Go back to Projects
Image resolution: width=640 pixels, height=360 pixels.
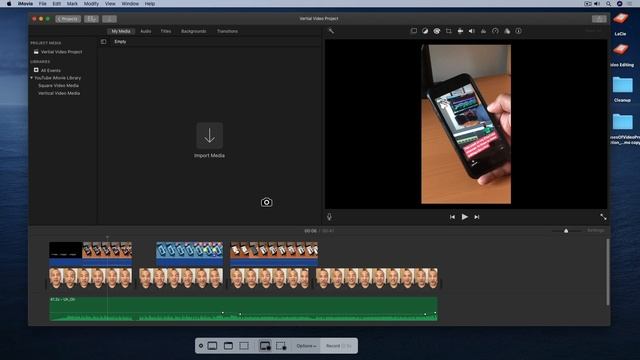[x=68, y=19]
